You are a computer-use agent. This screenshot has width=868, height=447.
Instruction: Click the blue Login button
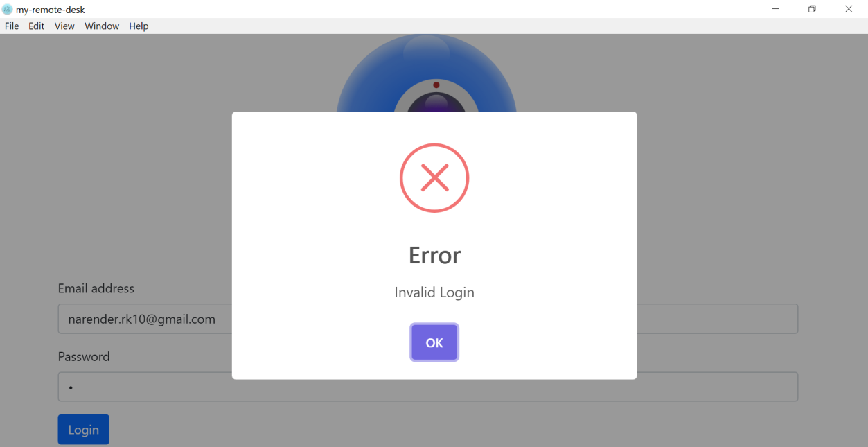tap(84, 430)
